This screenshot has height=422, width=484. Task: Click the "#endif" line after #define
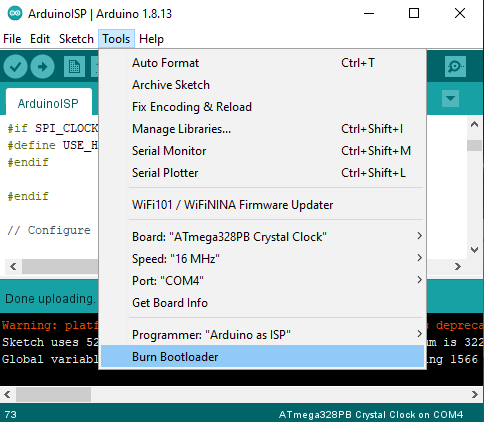click(x=28, y=162)
